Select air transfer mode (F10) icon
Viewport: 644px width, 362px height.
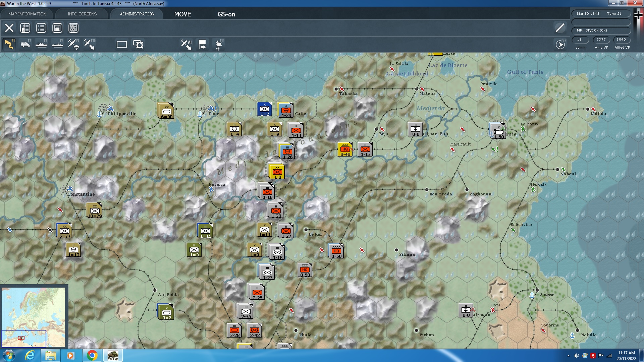point(90,44)
